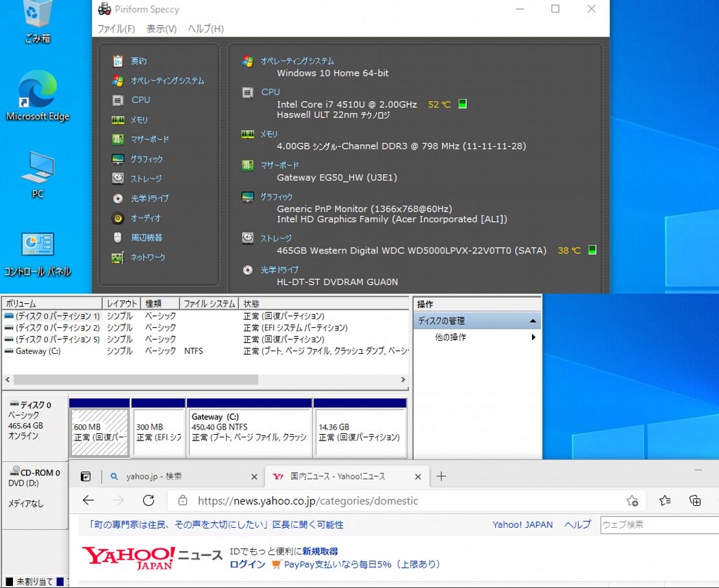Select ストレージ in Speccy sidebar
The width and height of the screenshot is (719, 588).
click(x=146, y=179)
